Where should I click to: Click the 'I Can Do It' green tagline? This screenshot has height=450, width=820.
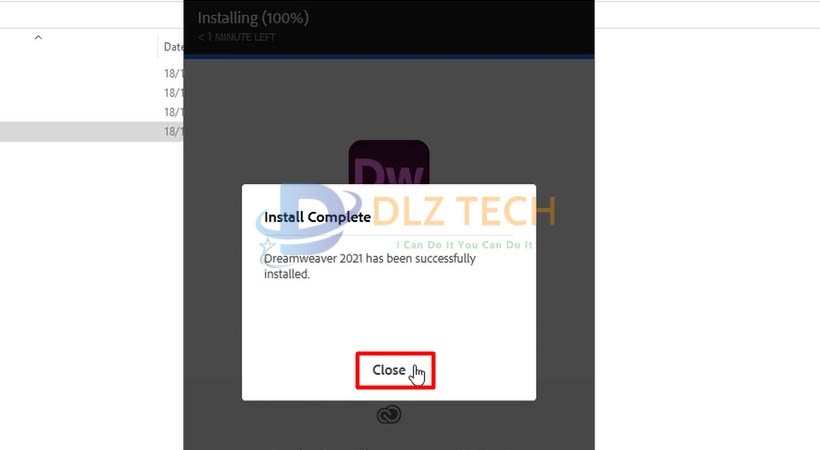coord(464,245)
